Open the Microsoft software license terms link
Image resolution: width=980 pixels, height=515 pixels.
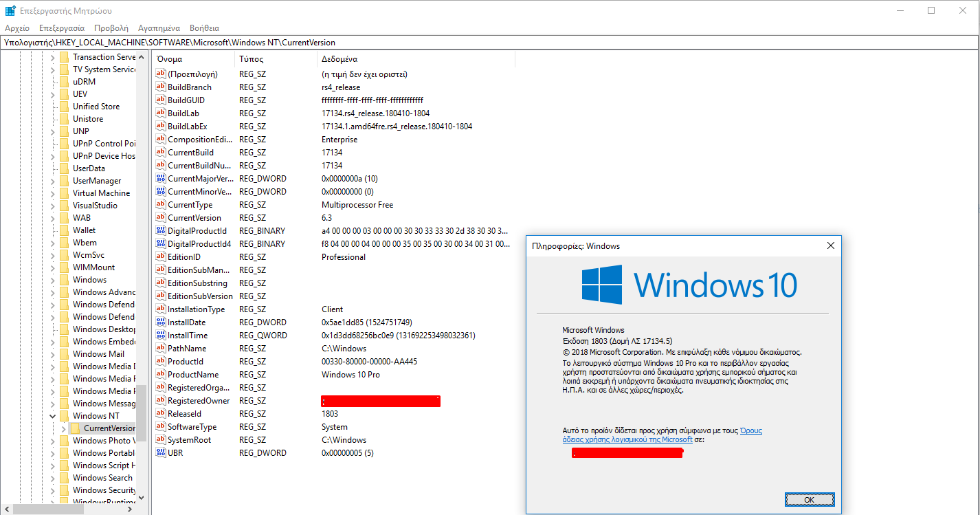(662, 435)
